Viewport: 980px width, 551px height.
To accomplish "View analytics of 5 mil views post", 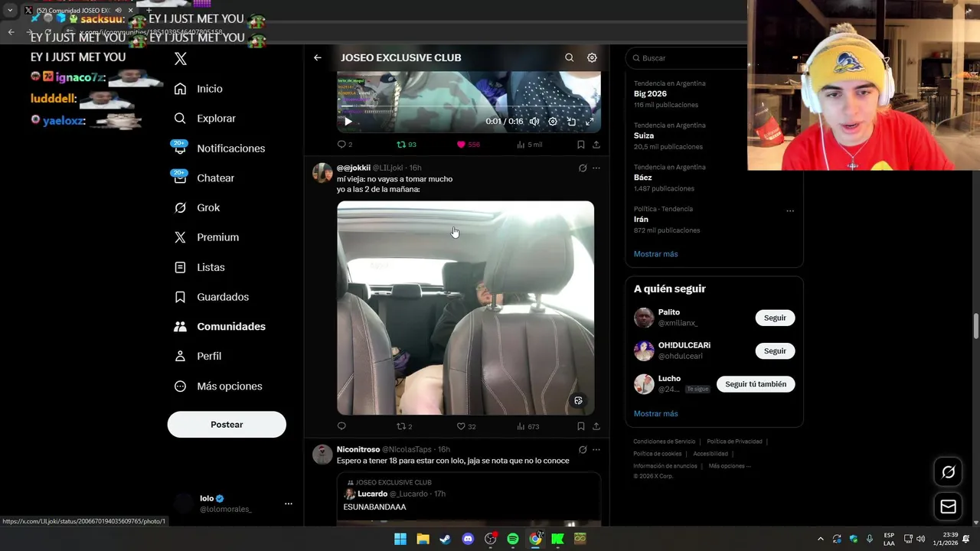I will (529, 145).
